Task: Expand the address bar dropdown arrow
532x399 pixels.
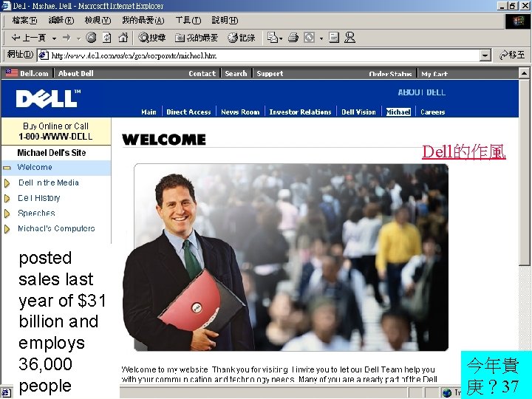Action: point(485,55)
